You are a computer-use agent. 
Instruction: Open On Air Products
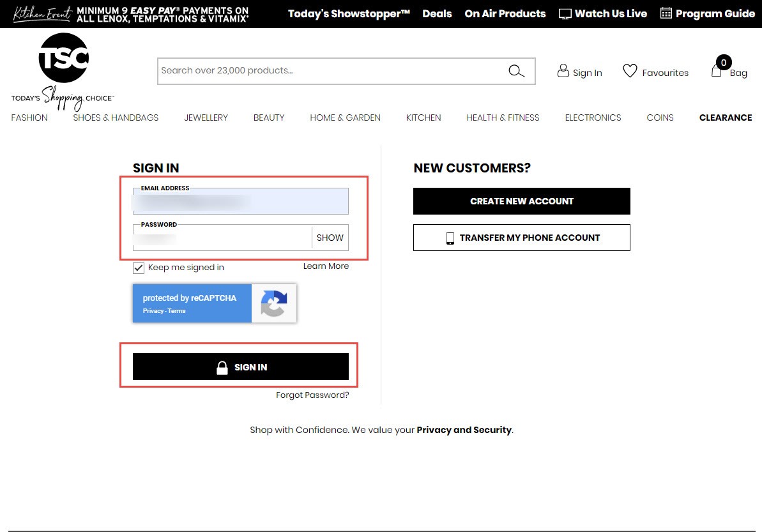pos(505,13)
